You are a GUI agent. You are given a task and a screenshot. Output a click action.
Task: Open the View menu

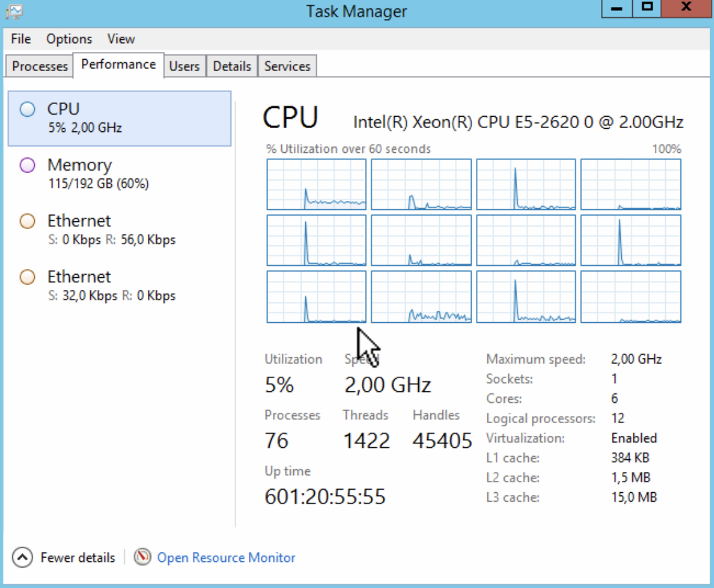(x=121, y=39)
